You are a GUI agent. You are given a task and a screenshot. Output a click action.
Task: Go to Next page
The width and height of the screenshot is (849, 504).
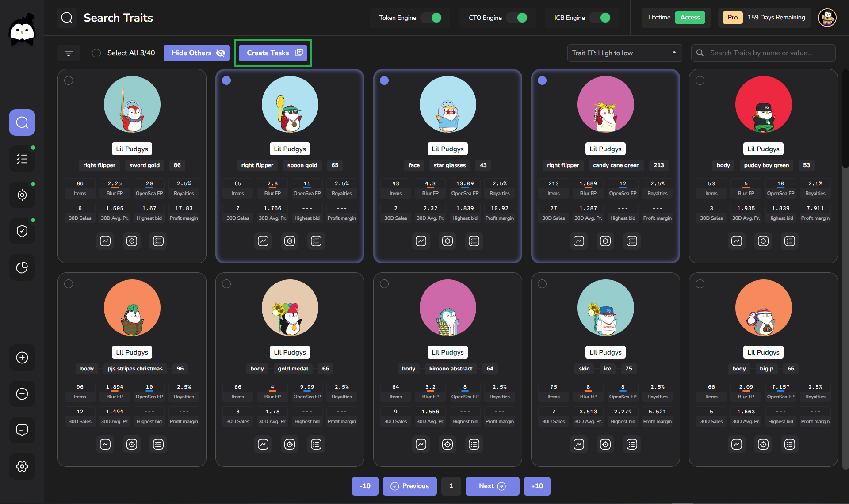492,486
